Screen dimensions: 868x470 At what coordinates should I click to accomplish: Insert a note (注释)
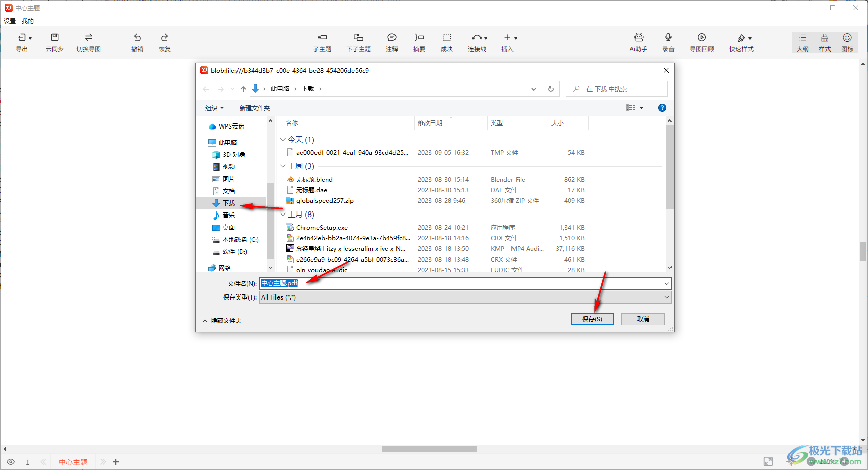click(x=392, y=42)
